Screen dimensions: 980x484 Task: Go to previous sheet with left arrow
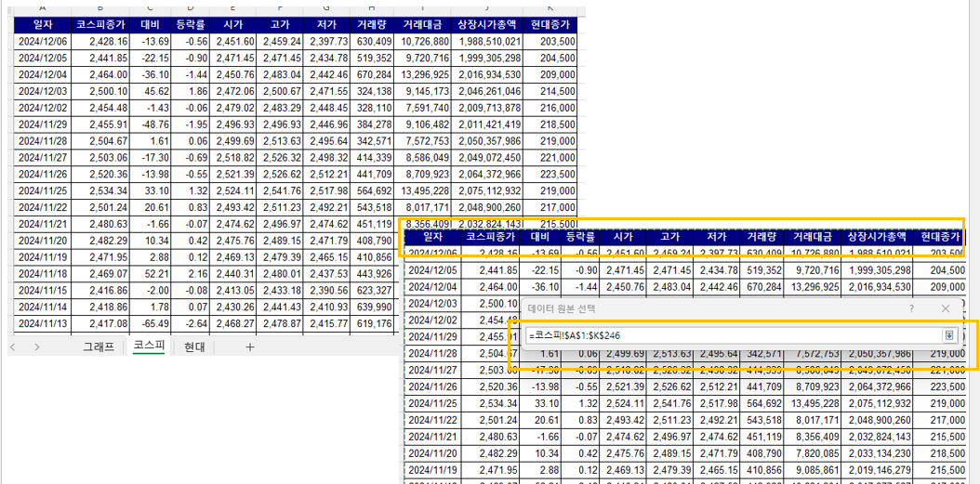tap(13, 347)
